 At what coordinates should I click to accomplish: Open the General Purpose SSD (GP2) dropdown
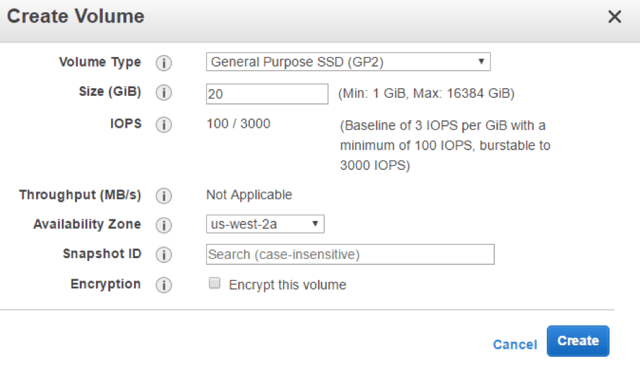(x=348, y=62)
